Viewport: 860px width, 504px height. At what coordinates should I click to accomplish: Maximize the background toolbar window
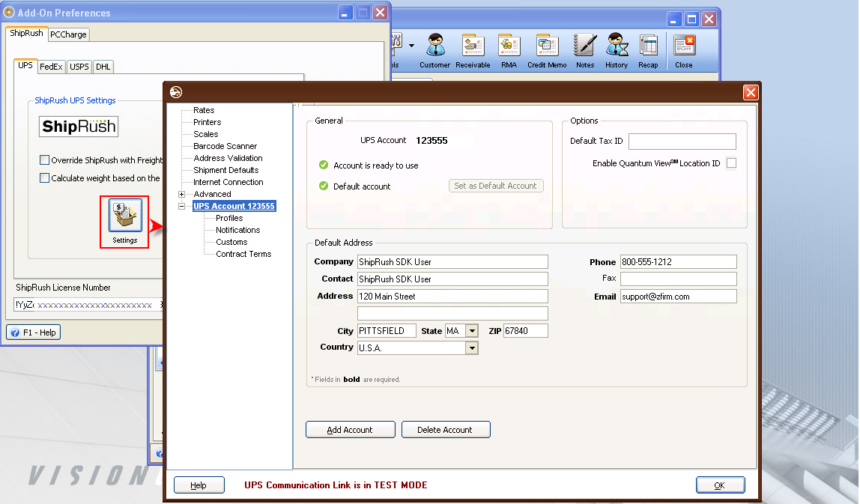click(x=691, y=19)
